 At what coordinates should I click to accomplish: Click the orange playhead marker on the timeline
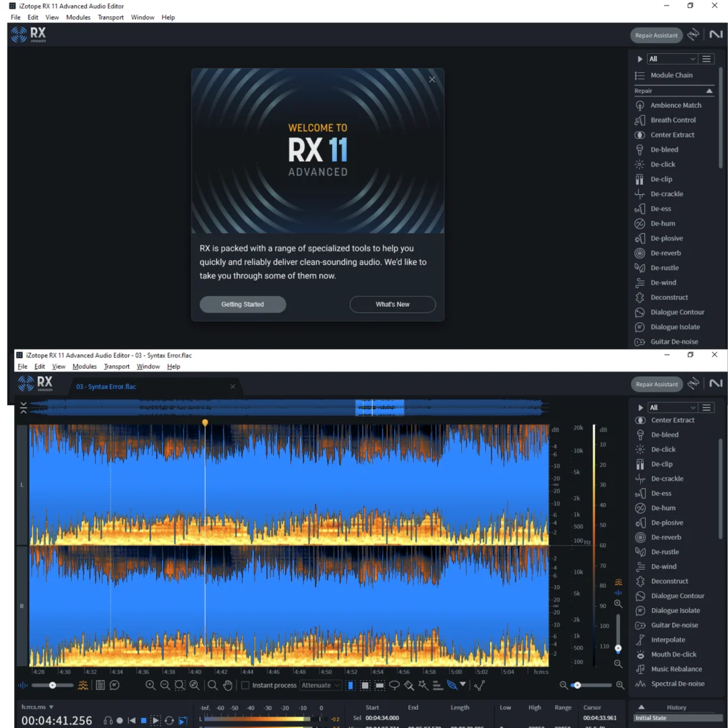[x=205, y=423]
